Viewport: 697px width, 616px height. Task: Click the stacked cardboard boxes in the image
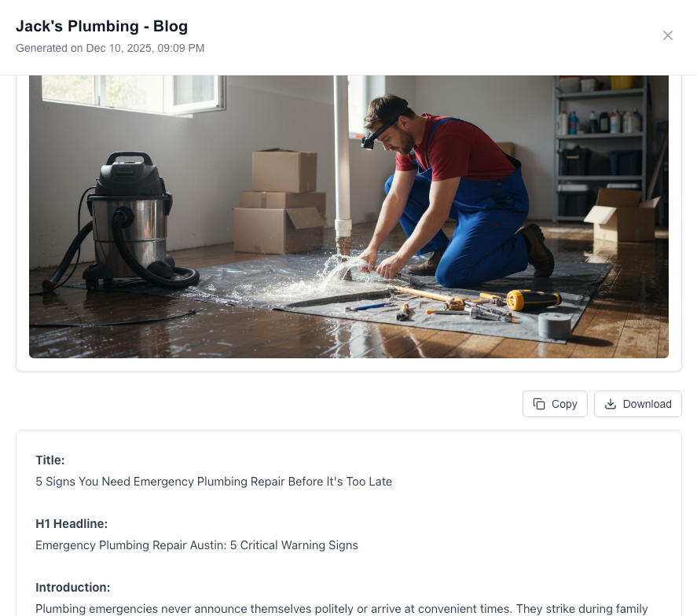(x=280, y=201)
